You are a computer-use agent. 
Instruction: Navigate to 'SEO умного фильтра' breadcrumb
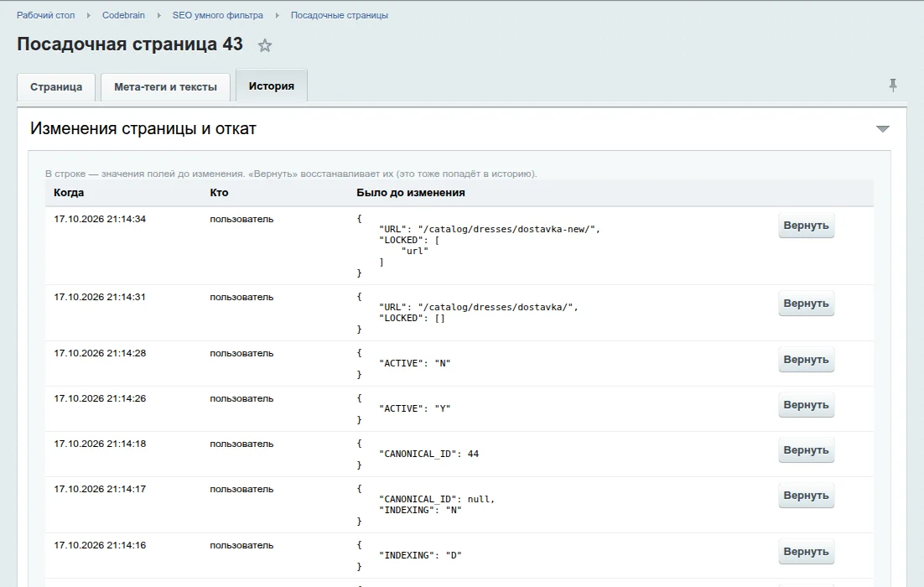pos(217,15)
